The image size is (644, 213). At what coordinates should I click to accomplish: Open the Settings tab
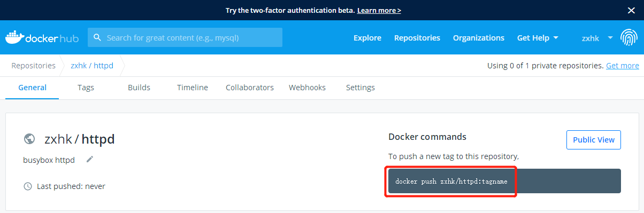tap(361, 88)
